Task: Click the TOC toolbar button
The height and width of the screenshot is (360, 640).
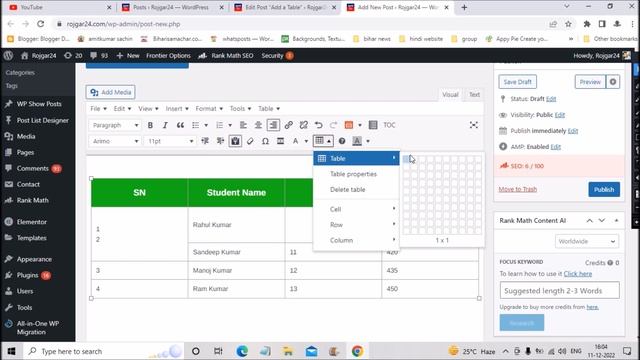Action: [x=389, y=125]
